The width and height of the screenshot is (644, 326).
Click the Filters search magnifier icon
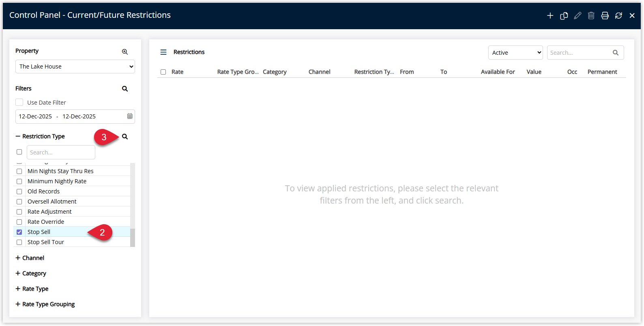(x=125, y=88)
